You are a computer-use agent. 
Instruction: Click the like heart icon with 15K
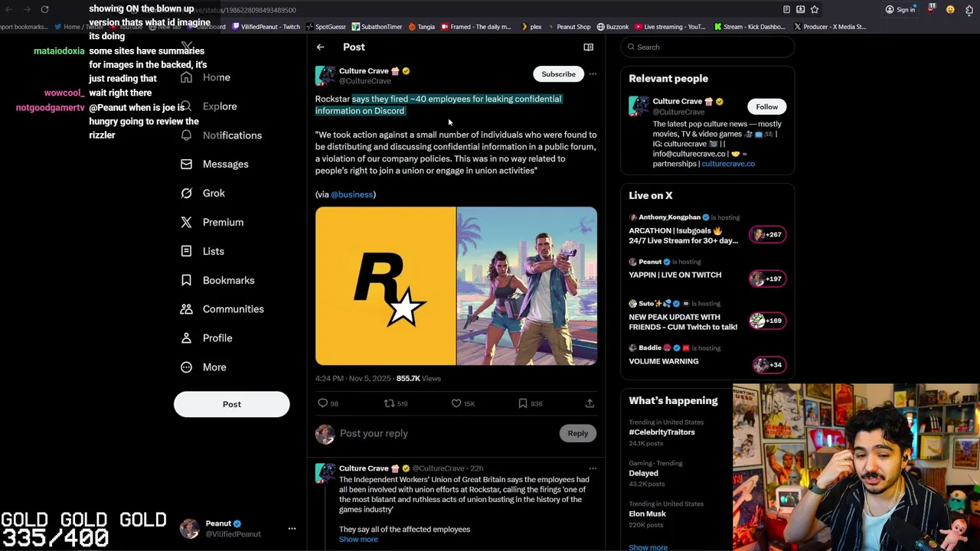click(456, 403)
